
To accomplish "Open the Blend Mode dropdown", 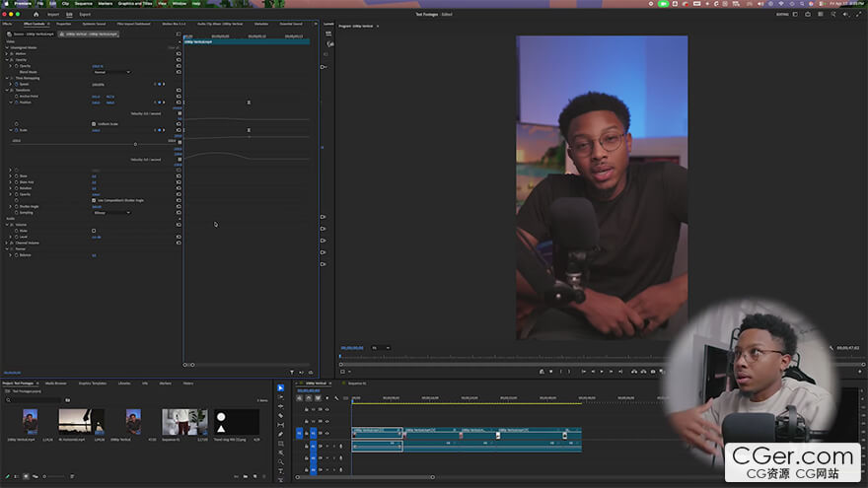I will coord(111,72).
